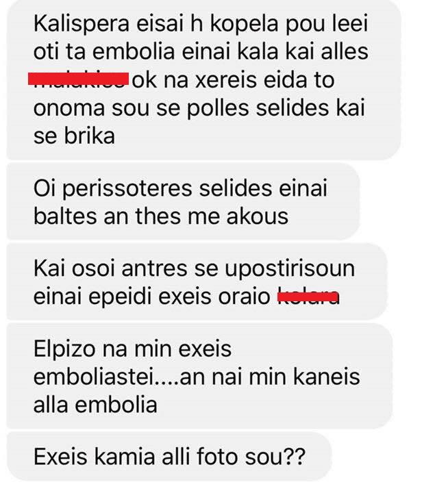Select the "Exeis kamia alli foto sou??" message

pos(169,456)
